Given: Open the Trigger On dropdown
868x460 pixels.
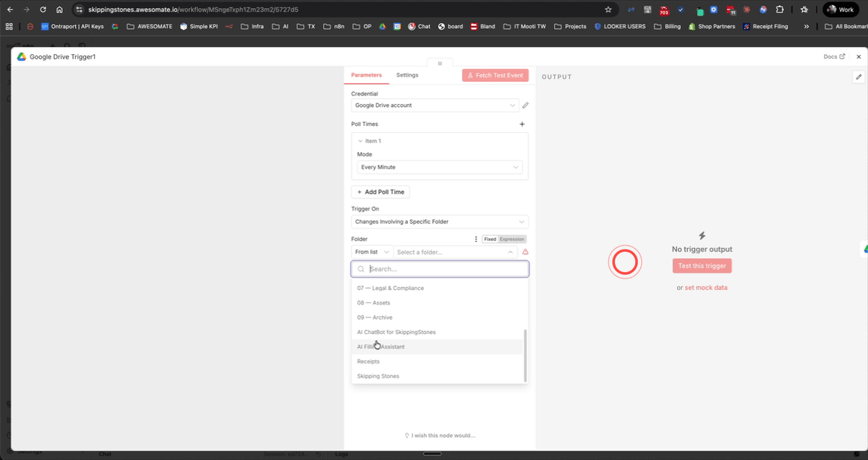Looking at the screenshot, I should coord(439,221).
